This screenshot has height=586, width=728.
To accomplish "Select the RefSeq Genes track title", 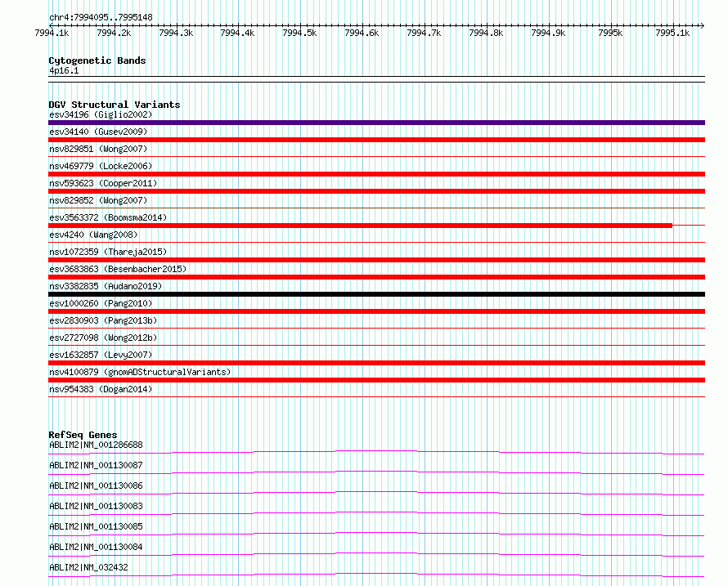I will [x=83, y=435].
